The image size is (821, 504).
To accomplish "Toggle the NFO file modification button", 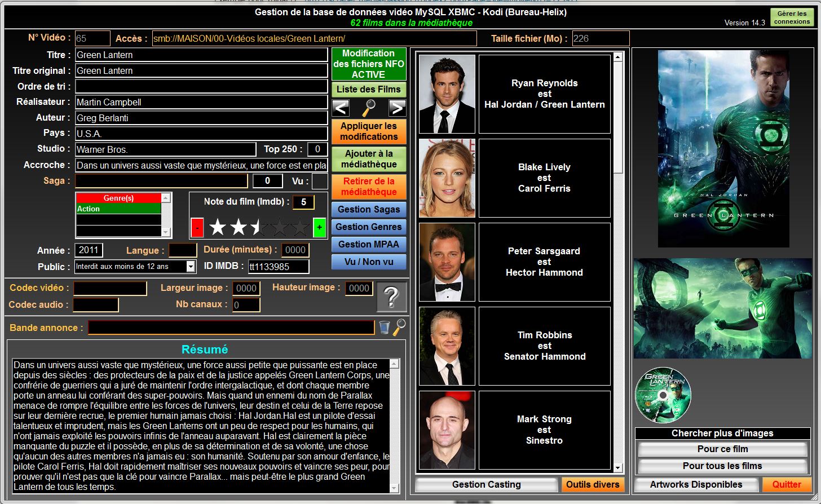I will click(369, 64).
